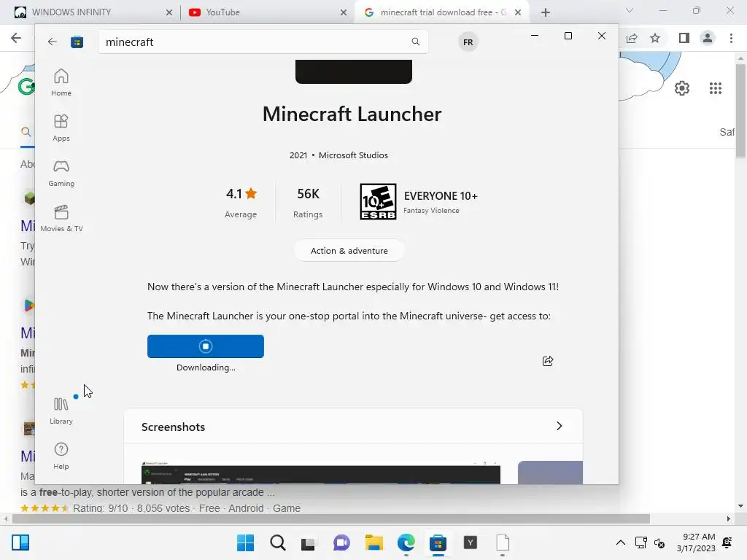Open Windows taskbar Search
The width and height of the screenshot is (747, 560).
pyautogui.click(x=278, y=542)
